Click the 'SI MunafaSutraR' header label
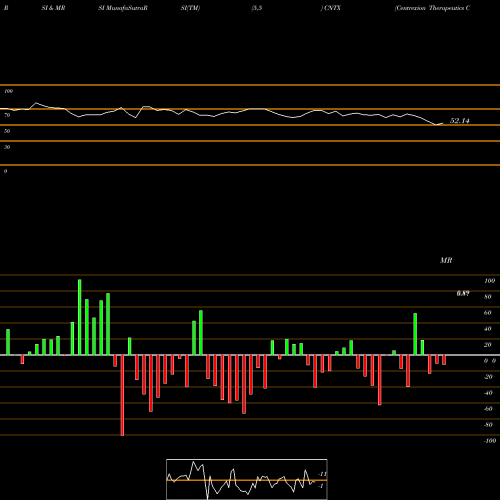This screenshot has width=500, height=500. [123, 8]
